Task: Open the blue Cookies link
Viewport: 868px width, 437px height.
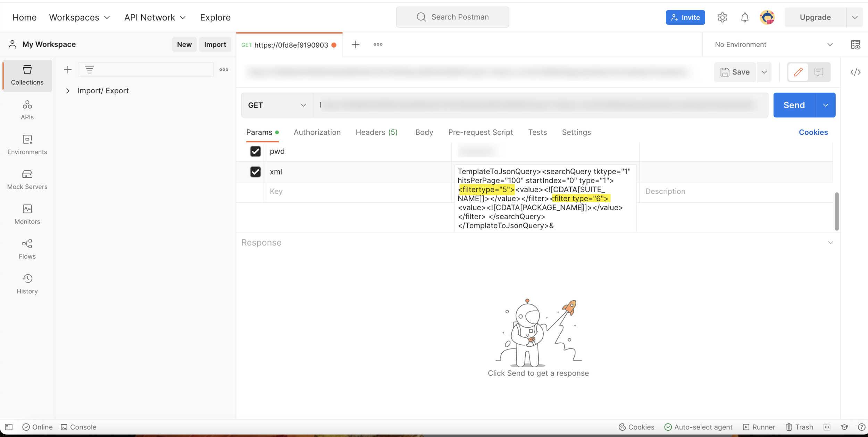Action: tap(813, 132)
